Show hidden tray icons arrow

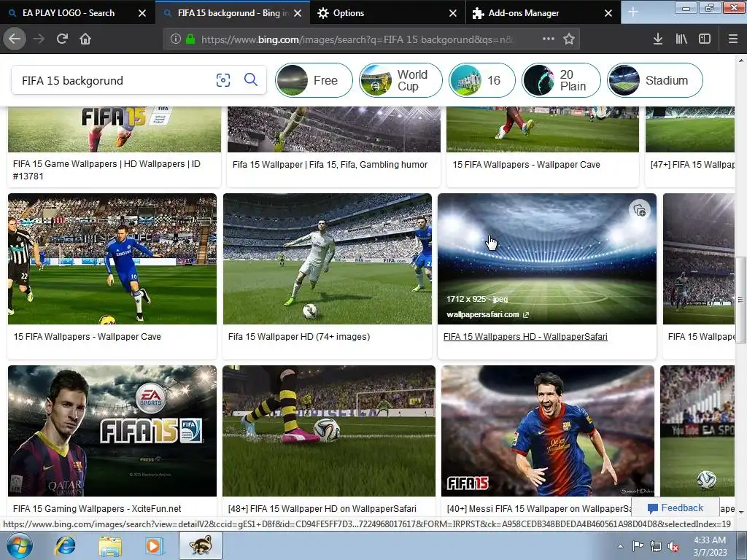(x=620, y=546)
